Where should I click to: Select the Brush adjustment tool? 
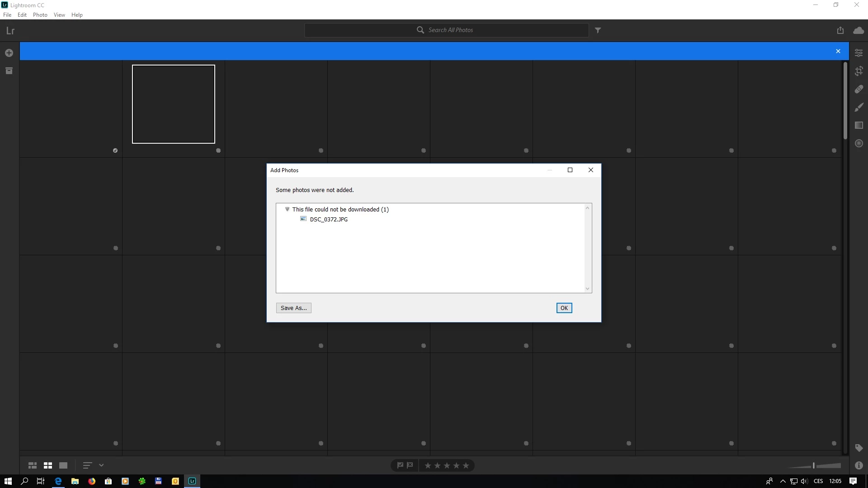859,107
